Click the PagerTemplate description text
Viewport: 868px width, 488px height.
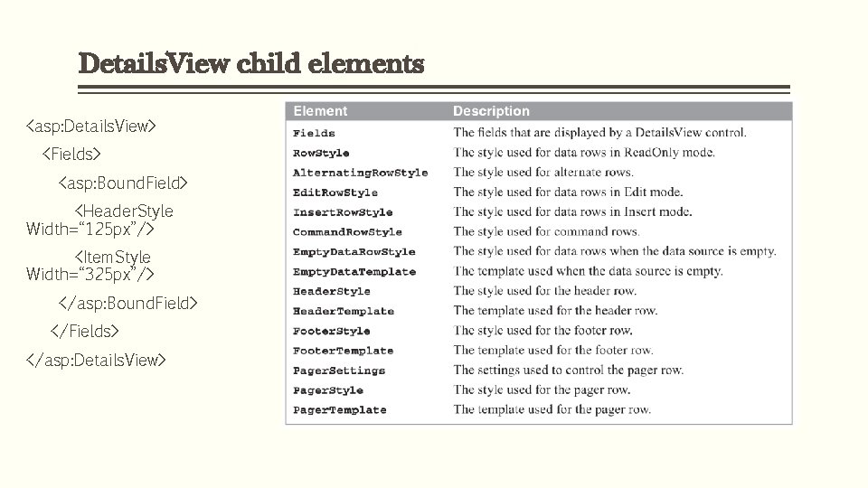point(552,409)
